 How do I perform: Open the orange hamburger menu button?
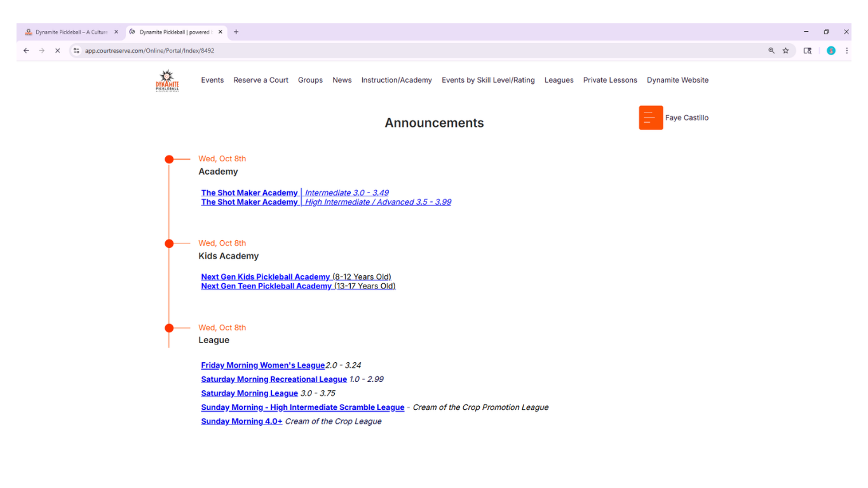(x=650, y=118)
